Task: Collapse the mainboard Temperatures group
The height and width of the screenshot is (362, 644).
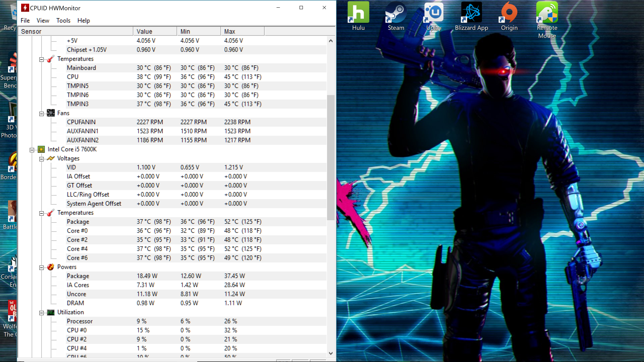Action: [x=41, y=59]
